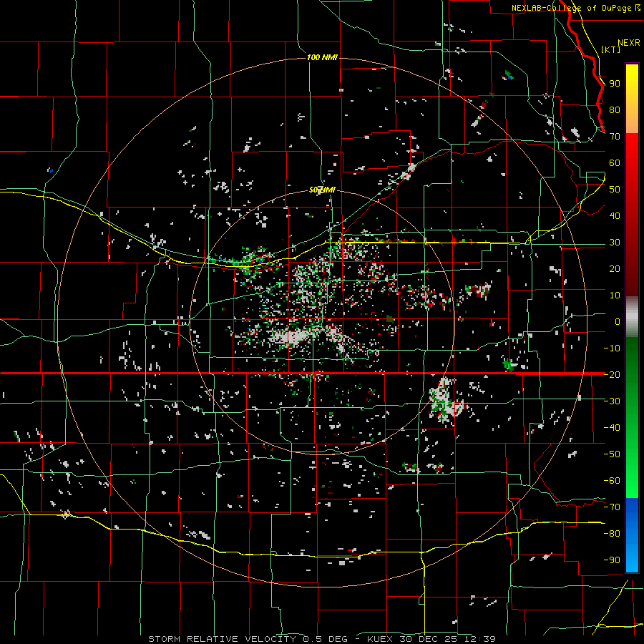Click the 12:39 timestamp in bottom caption

pyautogui.click(x=480, y=639)
